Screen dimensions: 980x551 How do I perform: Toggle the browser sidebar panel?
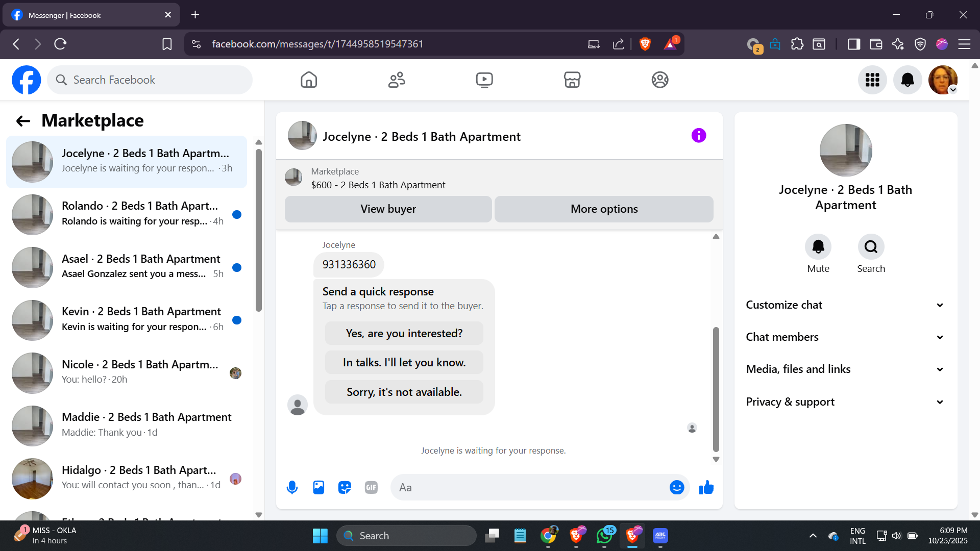pos(853,44)
